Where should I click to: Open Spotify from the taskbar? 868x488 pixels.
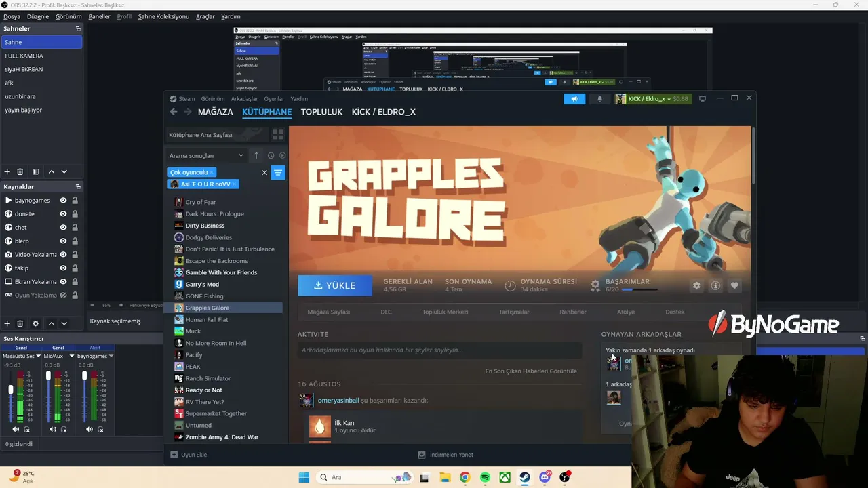click(485, 477)
